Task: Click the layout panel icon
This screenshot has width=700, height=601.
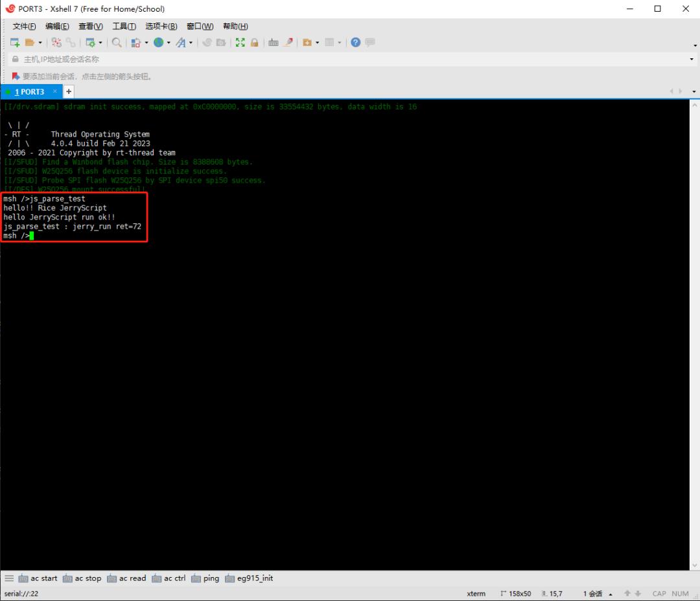Action: pos(329,42)
